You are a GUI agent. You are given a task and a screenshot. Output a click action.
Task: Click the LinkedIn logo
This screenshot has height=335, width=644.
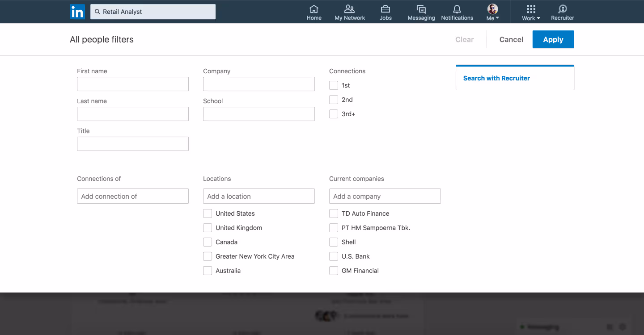click(77, 12)
